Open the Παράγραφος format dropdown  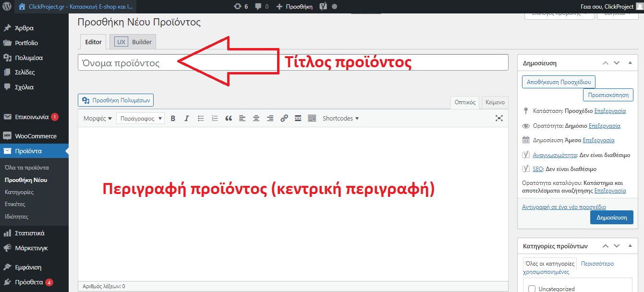click(x=140, y=118)
